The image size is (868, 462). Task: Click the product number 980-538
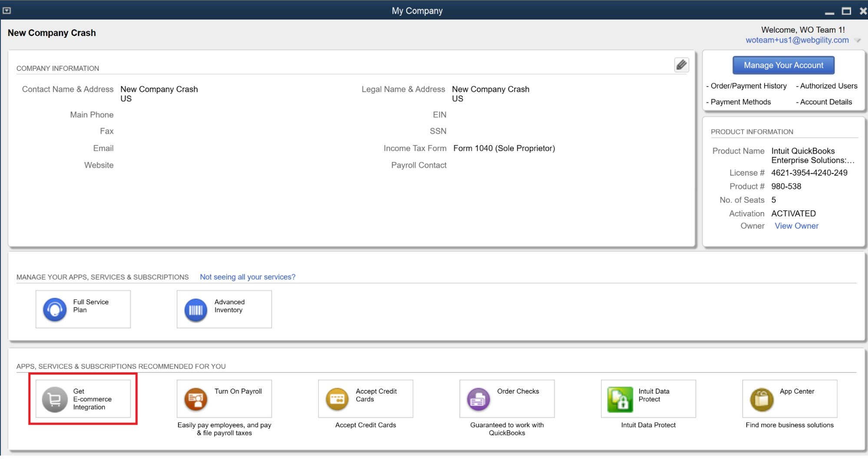pyautogui.click(x=786, y=186)
